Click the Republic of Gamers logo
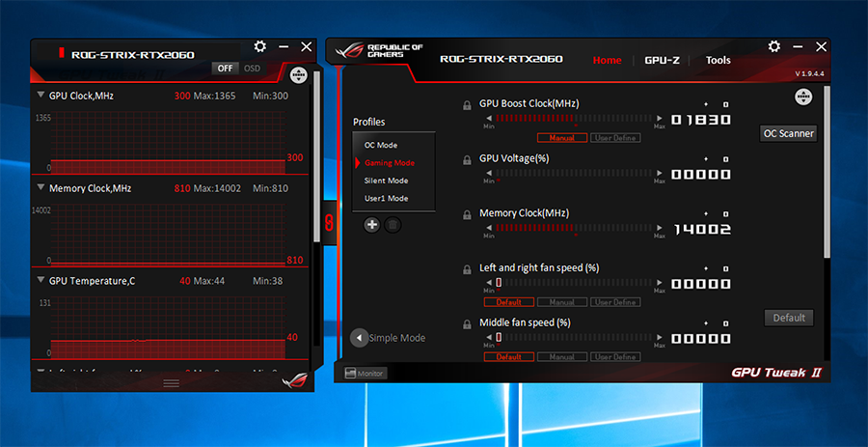This screenshot has width=868, height=447. point(380,51)
